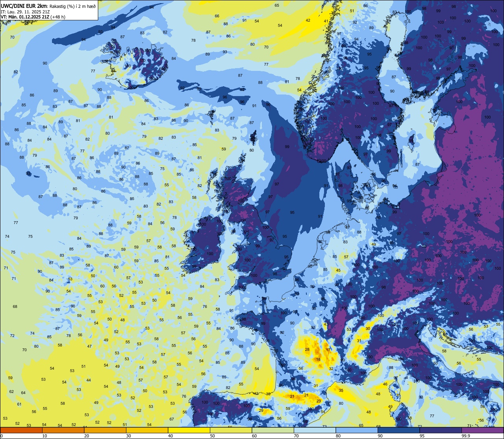Click the 95–99.9 navy legend swatch
Screen dimensions: 504x439
(441, 430)
